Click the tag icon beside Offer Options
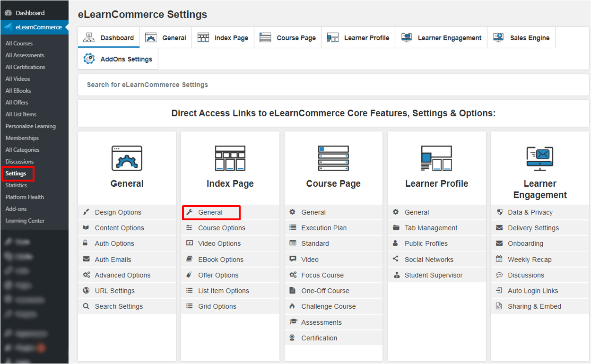 pos(190,275)
